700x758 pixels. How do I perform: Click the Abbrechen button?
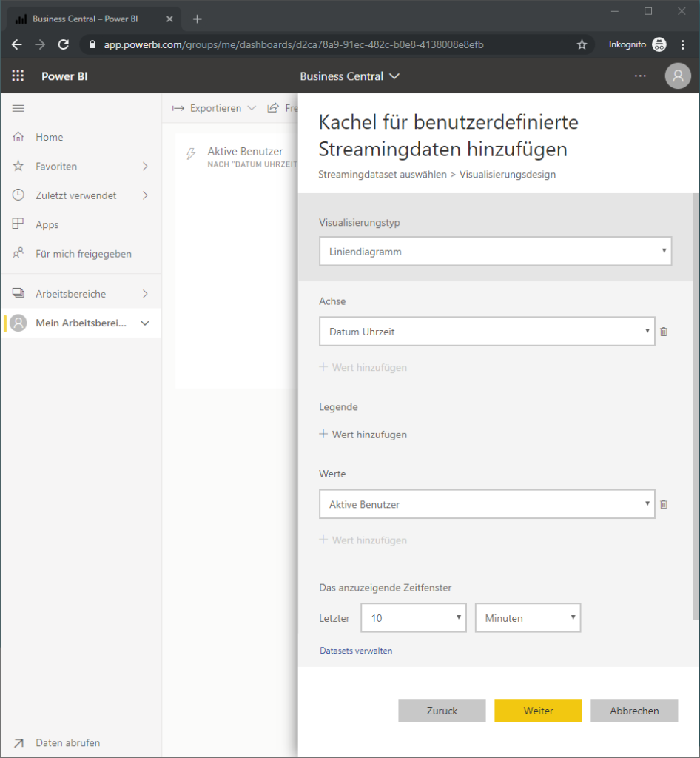coord(634,711)
